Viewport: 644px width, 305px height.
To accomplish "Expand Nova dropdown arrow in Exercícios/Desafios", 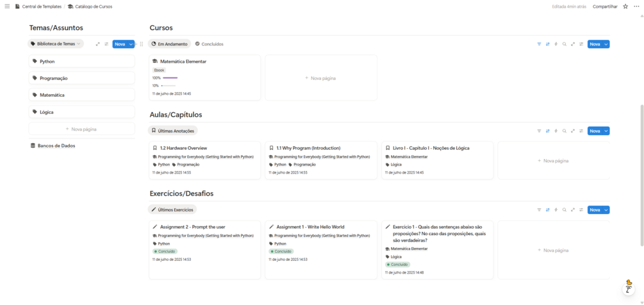I will click(x=606, y=210).
